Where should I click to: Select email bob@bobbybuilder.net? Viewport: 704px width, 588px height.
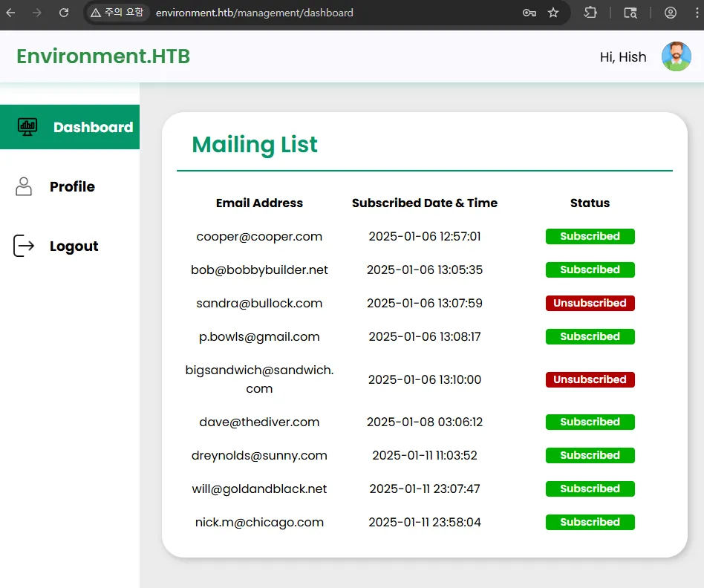(259, 269)
